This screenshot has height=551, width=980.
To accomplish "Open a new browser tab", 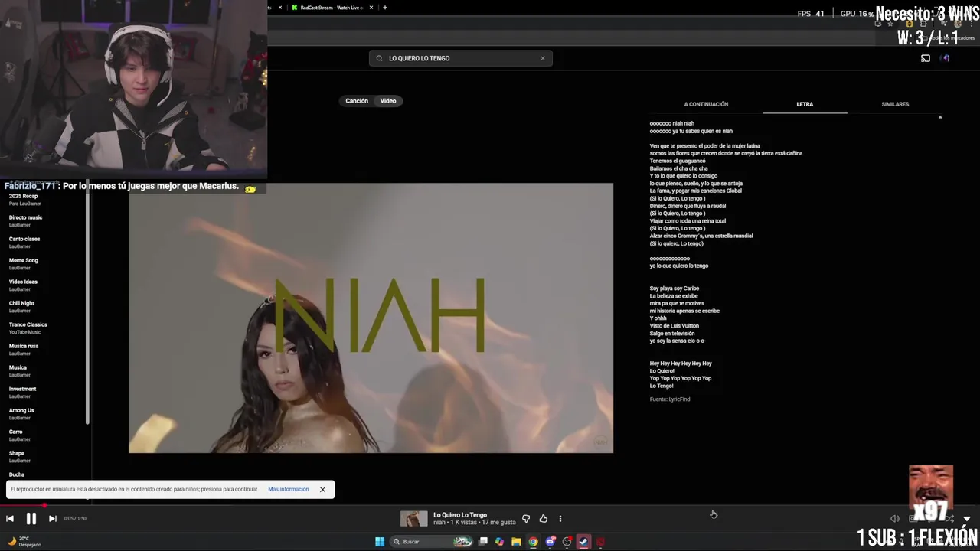I will (x=385, y=8).
